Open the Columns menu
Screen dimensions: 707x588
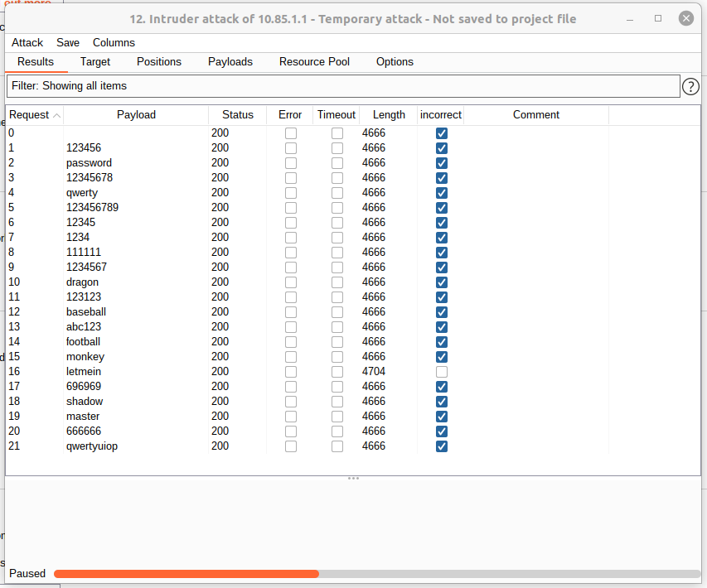114,42
